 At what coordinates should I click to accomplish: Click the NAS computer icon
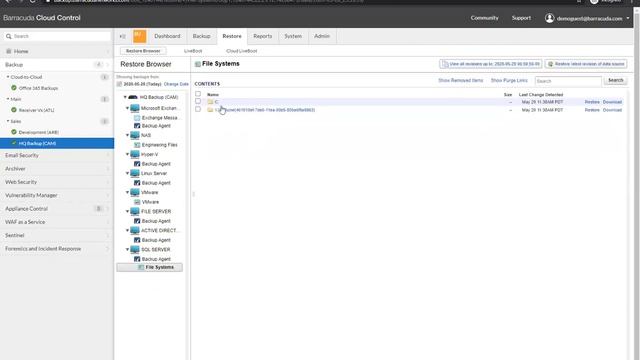[135, 135]
